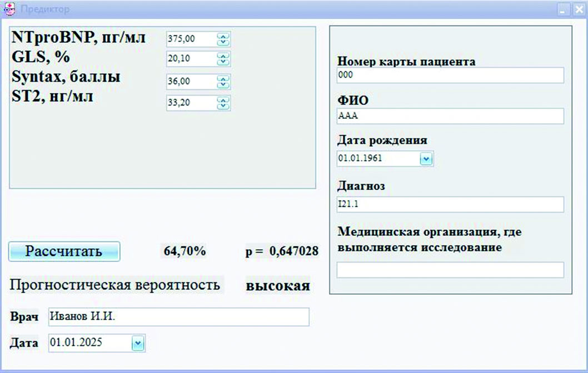Click the ФИО text field
This screenshot has width=588, height=373.
(x=450, y=116)
